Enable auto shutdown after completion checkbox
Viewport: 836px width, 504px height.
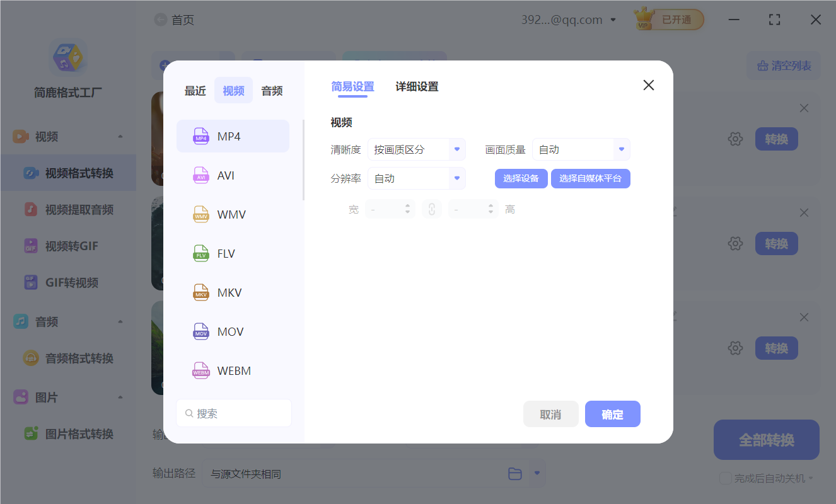click(x=726, y=478)
